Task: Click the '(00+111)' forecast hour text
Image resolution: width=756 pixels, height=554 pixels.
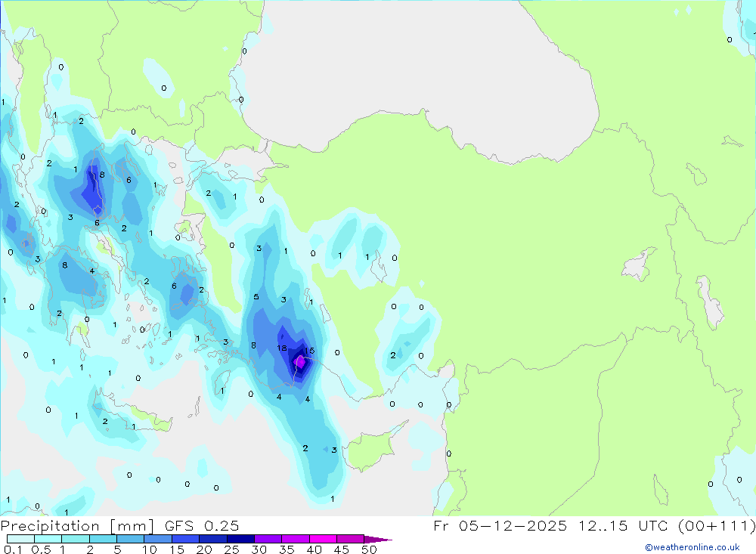Action: pyautogui.click(x=717, y=525)
